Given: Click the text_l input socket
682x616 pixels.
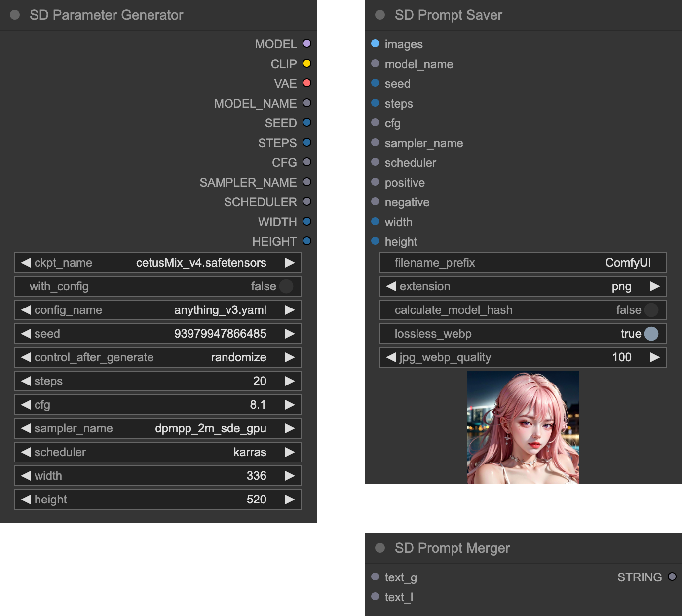Looking at the screenshot, I should coord(375,597).
